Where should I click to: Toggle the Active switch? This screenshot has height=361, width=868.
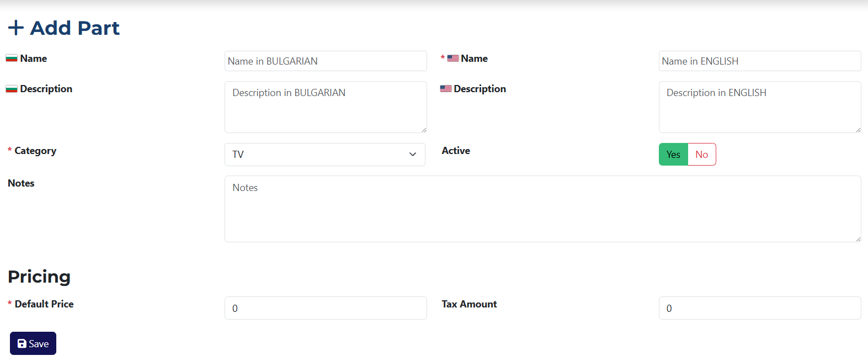click(687, 154)
